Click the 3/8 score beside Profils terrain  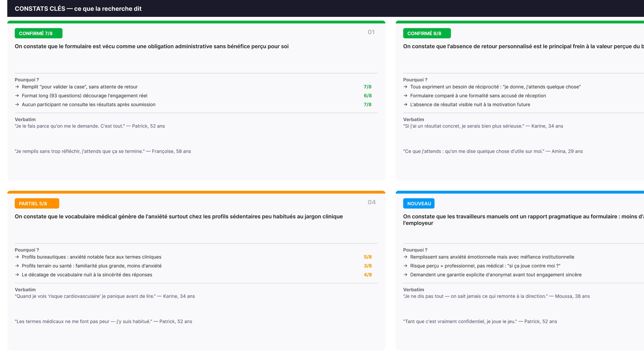click(x=368, y=266)
